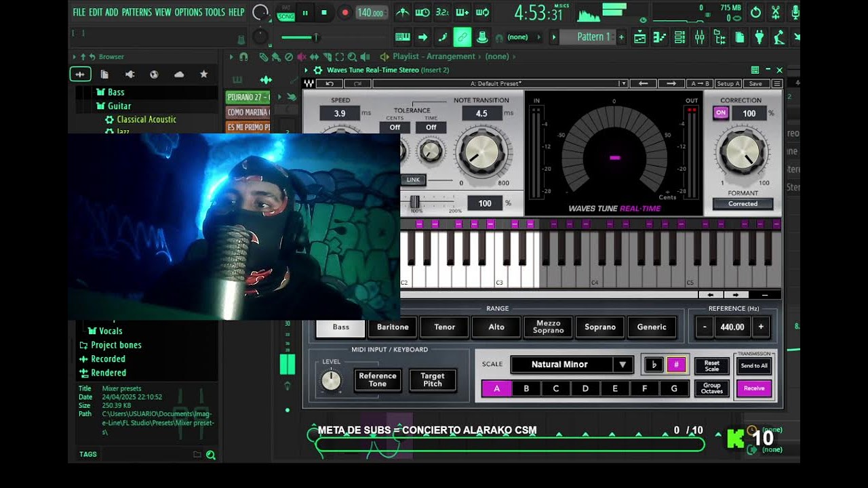Image resolution: width=868 pixels, height=488 pixels.
Task: Select browser Files tab document icon
Action: point(104,75)
